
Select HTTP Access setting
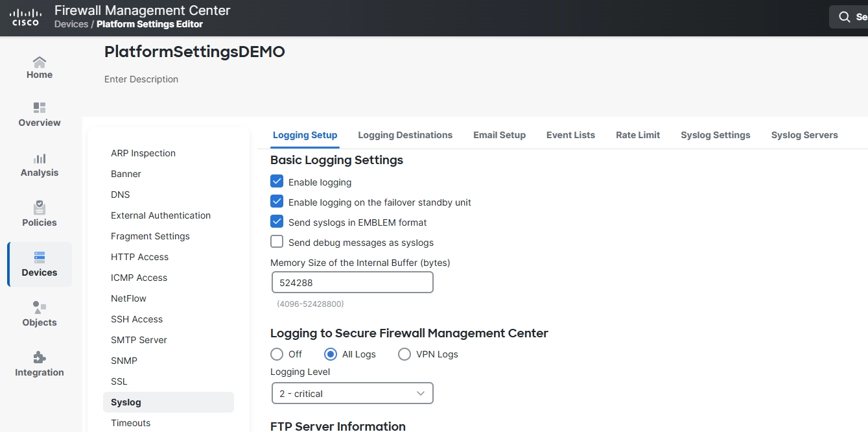(139, 257)
